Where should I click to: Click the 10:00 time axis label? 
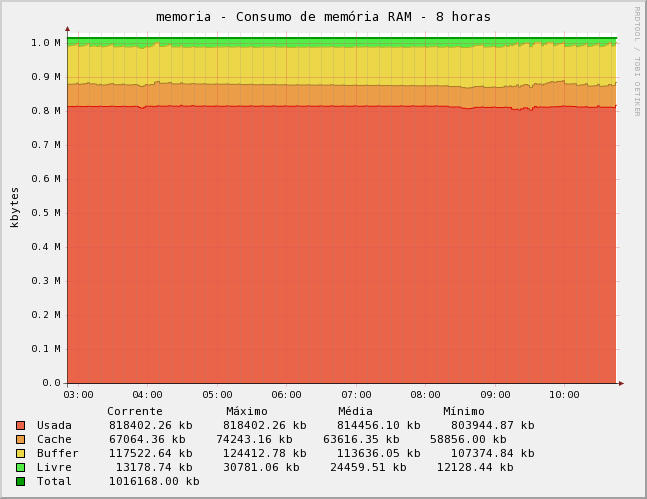(x=564, y=395)
